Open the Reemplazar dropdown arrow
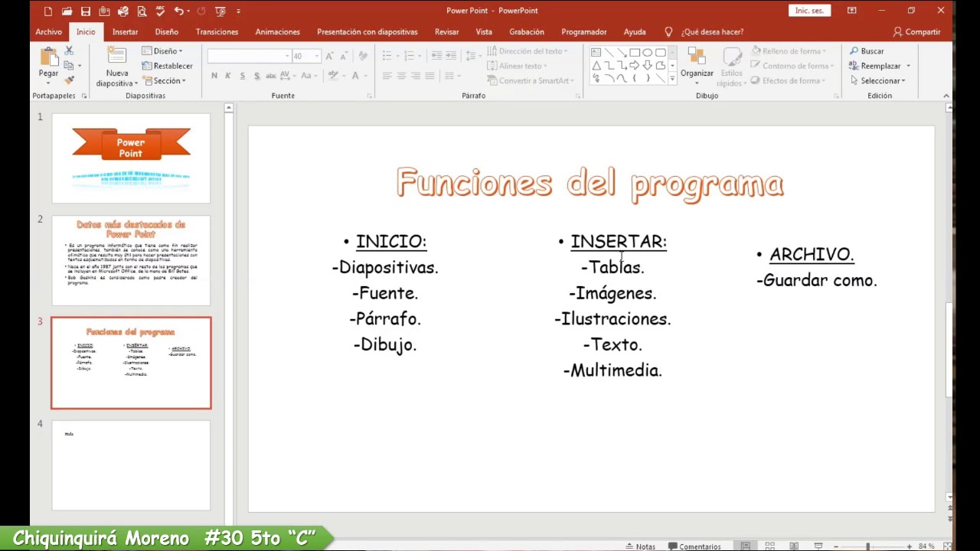 [x=908, y=66]
